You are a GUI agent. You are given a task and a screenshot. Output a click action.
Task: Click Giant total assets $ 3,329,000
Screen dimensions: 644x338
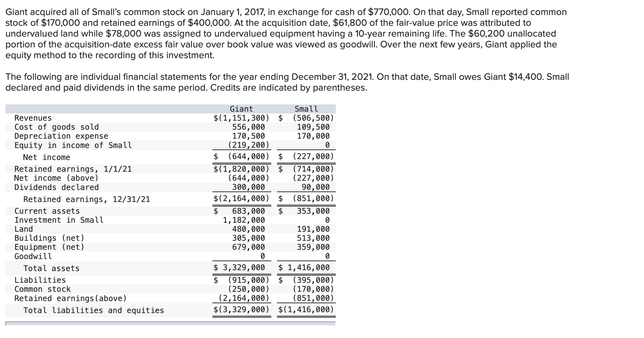point(239,267)
